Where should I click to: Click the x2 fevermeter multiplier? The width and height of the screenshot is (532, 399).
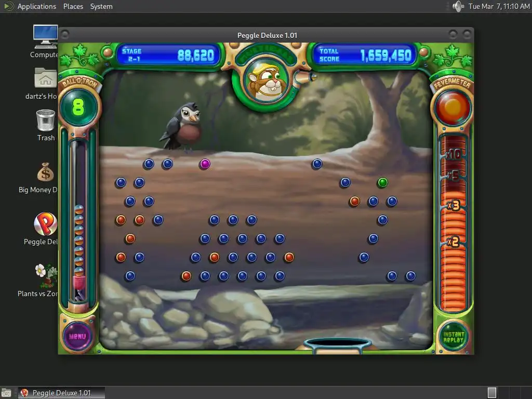click(453, 242)
